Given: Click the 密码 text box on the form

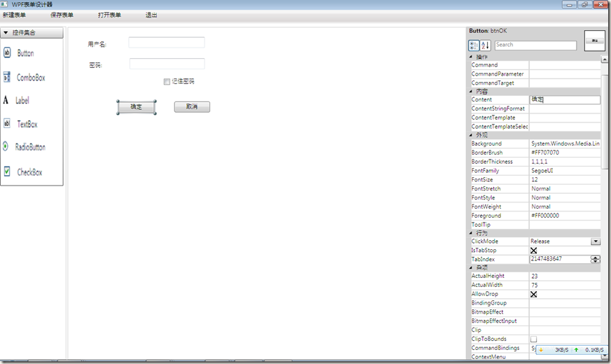Looking at the screenshot, I should 167,64.
